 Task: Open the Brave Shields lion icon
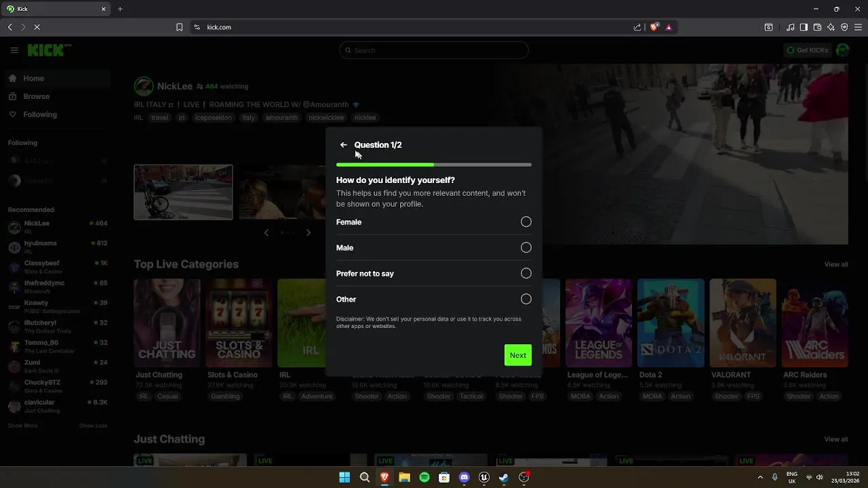[654, 27]
